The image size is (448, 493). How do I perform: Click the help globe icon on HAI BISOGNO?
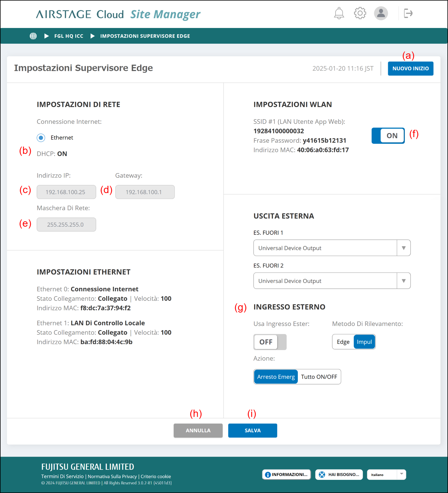[322, 474]
